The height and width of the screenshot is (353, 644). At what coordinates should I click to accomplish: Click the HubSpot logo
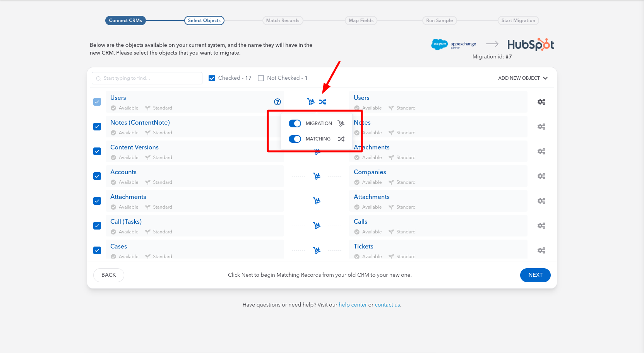531,45
